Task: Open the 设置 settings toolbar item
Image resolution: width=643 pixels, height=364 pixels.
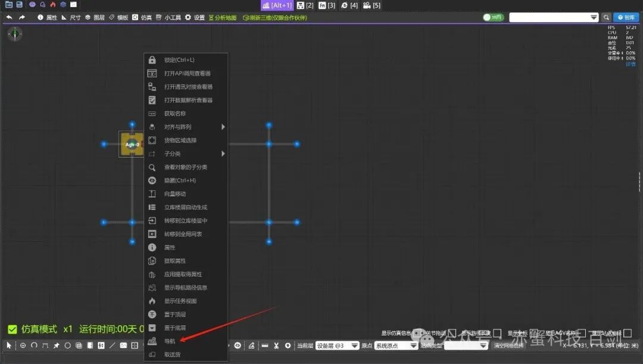Action: click(x=195, y=18)
